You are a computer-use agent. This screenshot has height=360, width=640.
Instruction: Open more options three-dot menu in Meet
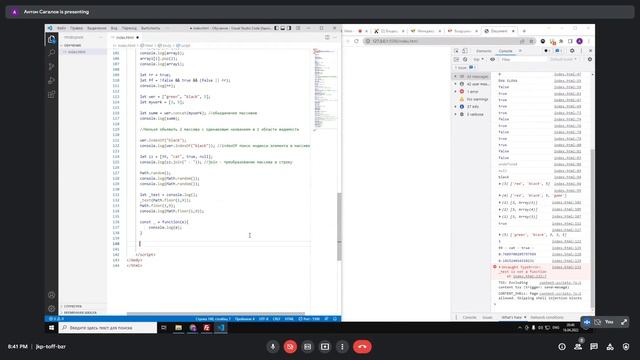pyautogui.click(x=342, y=347)
